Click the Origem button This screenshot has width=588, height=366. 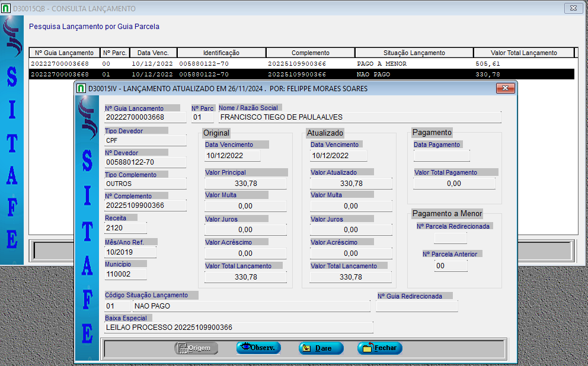[196, 348]
